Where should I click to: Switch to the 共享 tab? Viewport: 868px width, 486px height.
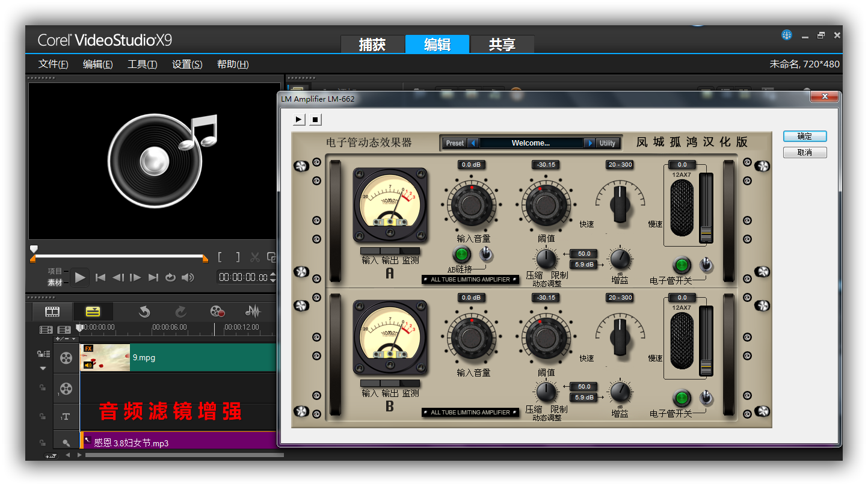coord(502,45)
